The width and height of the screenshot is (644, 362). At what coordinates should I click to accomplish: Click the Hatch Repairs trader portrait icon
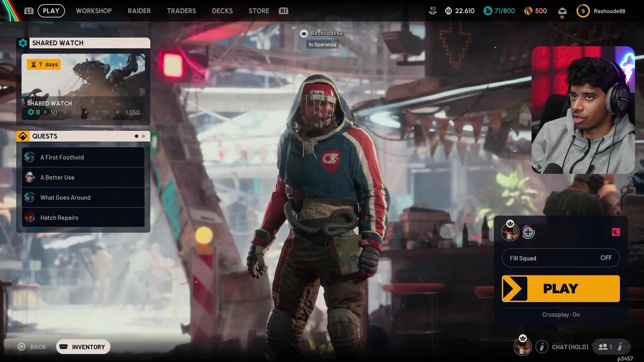tap(30, 218)
